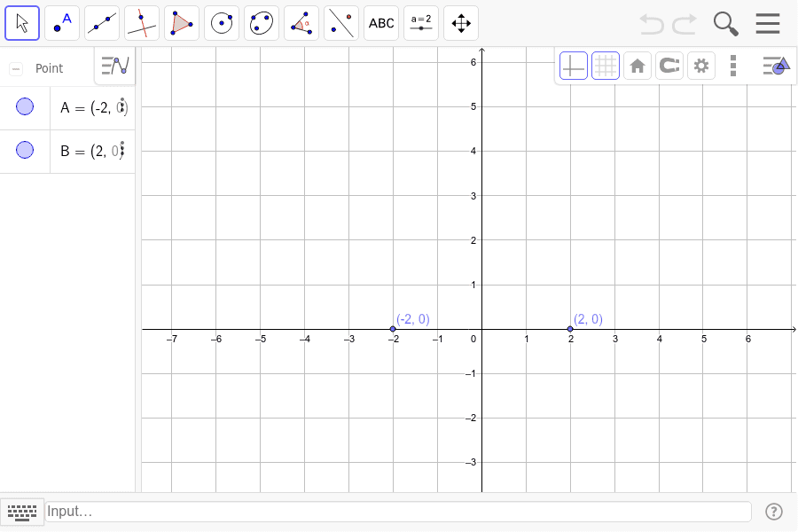Click the (-2, 0) point label

pyautogui.click(x=413, y=319)
